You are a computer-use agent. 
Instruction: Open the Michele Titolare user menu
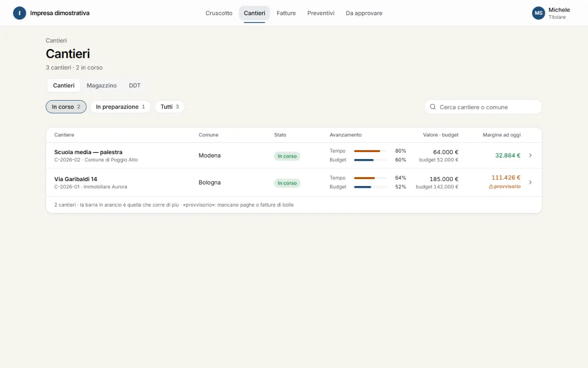coord(552,13)
